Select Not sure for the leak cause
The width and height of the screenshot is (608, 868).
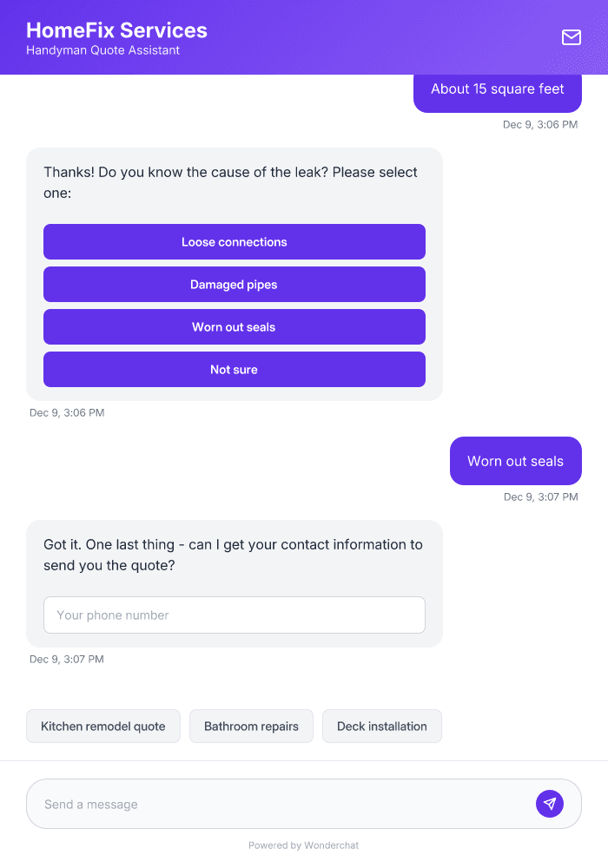point(234,369)
